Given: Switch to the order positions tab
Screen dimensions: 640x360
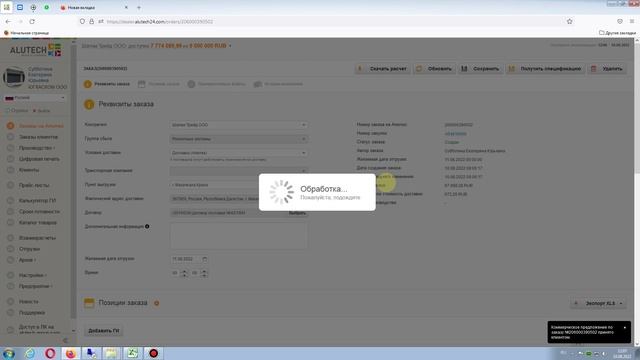Looking at the screenshot, I should [159, 84].
